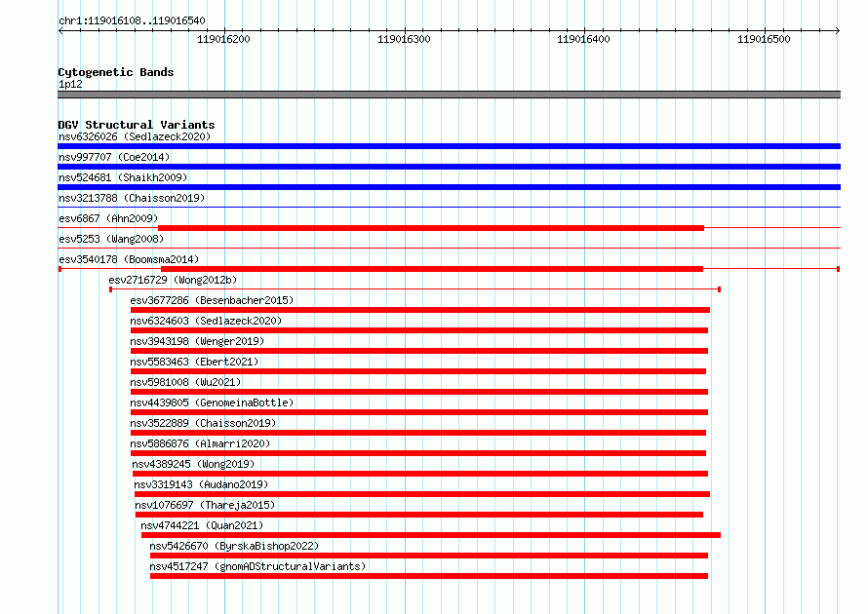Click the thin blue line of nsv3213788
The height and width of the screenshot is (614, 868).
[449, 208]
